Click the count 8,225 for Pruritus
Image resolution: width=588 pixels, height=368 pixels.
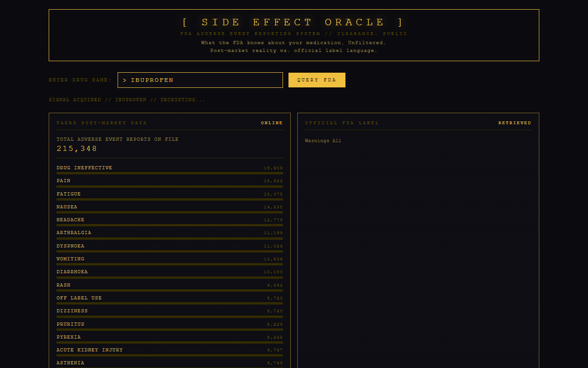tap(275, 324)
